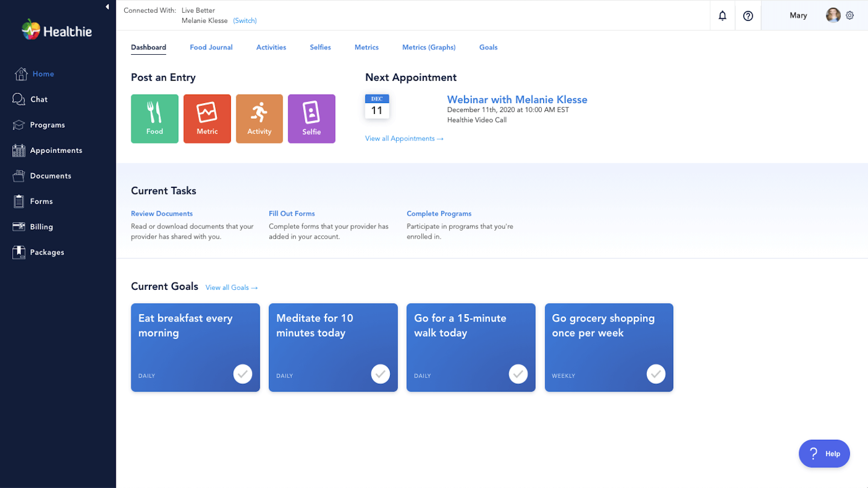Screen dimensions: 868x488
Task: Click the purple Selfie entry icon
Action: [311, 118]
